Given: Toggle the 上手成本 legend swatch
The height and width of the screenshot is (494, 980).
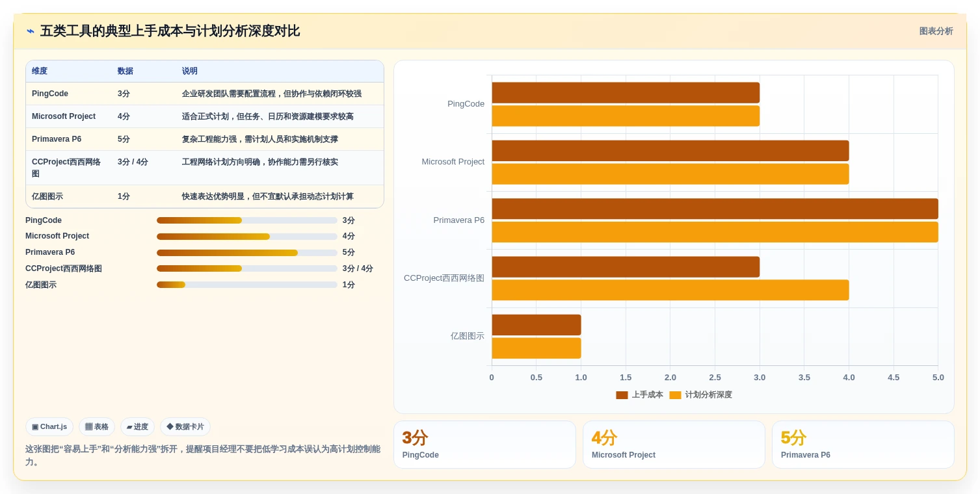Looking at the screenshot, I should click(x=622, y=395).
